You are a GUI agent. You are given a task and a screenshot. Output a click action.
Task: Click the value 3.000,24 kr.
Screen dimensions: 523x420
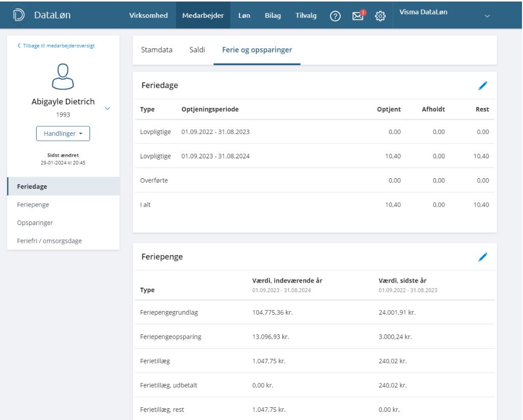point(395,337)
